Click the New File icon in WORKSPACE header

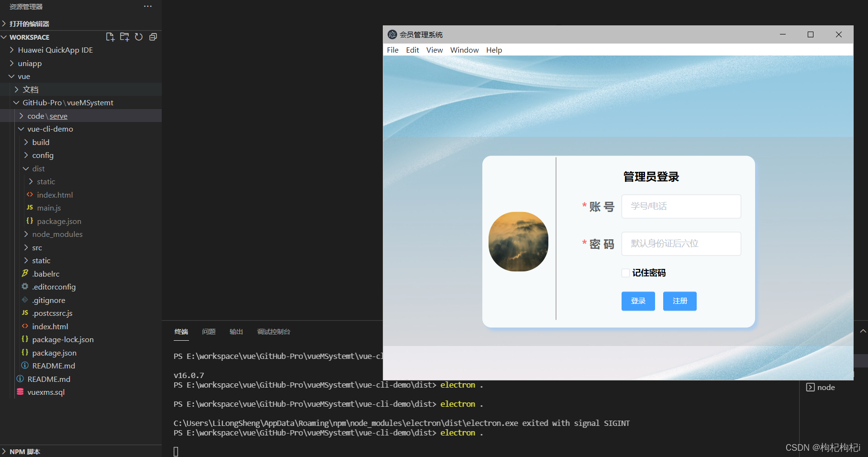pos(110,37)
